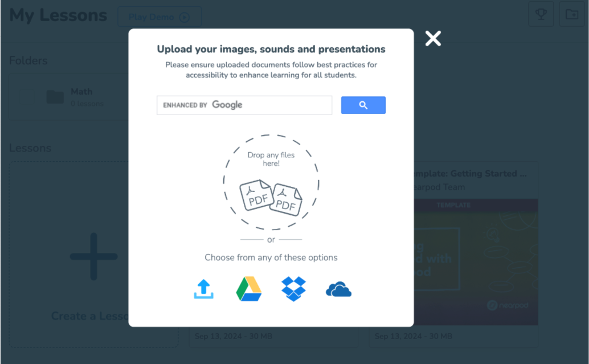Import files from Dropbox
The image size is (589, 364).
coord(293,290)
